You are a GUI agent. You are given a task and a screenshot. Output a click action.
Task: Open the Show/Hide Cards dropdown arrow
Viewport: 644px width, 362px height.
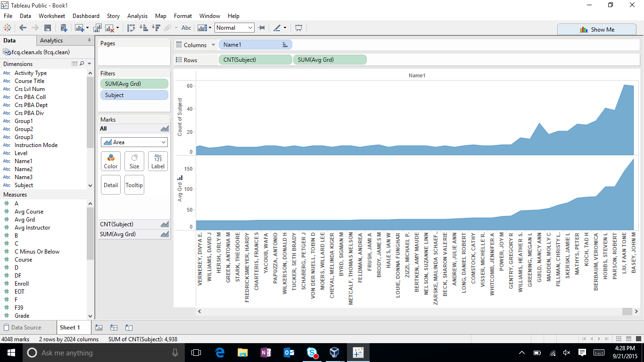click(x=210, y=28)
